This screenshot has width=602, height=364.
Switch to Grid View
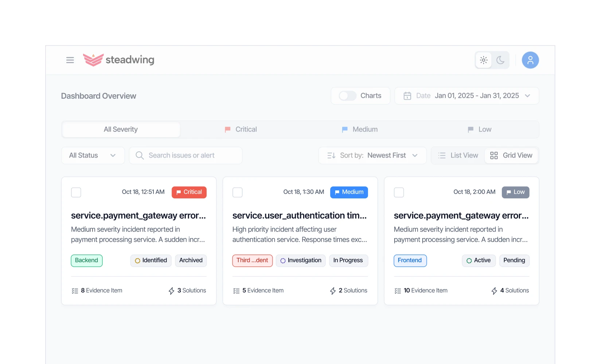coord(511,155)
